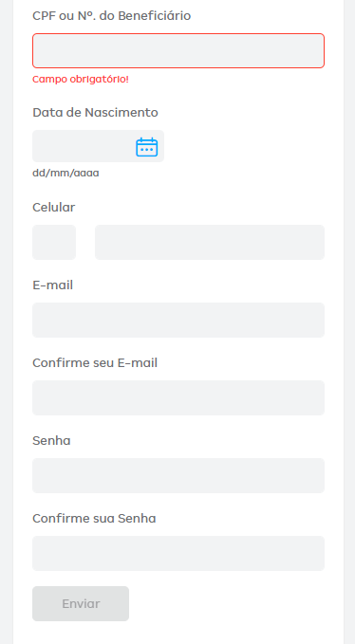Click the Confirme seu E-mail input
355x644 pixels.
[x=178, y=398]
